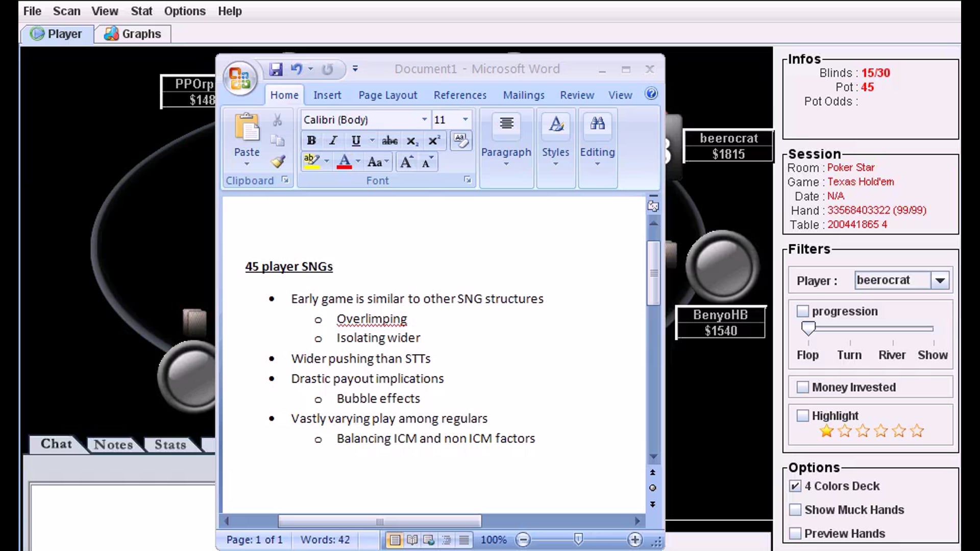Click the Save icon in Word
This screenshot has height=551, width=980.
[276, 69]
